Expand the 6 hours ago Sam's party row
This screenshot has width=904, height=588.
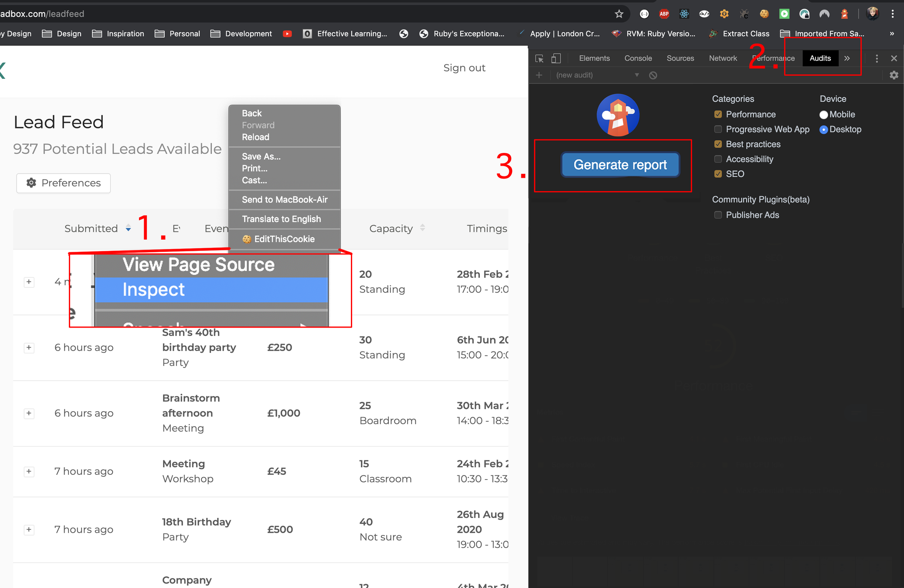pyautogui.click(x=29, y=348)
